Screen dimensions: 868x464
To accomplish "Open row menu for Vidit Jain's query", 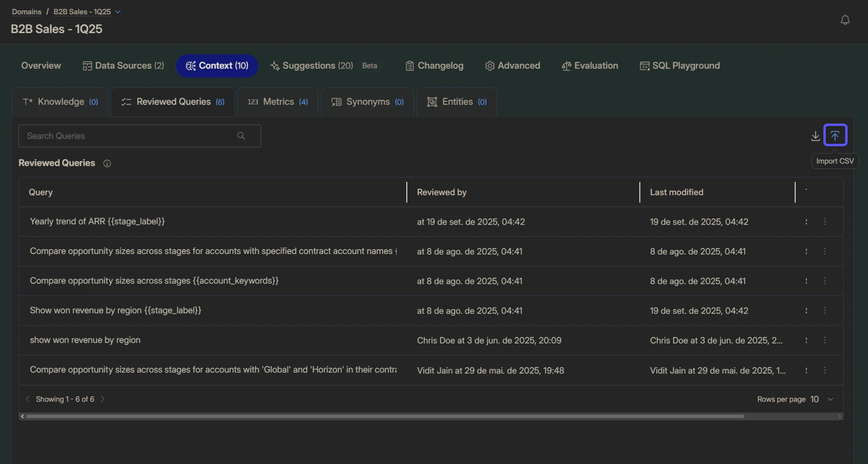I will [825, 370].
